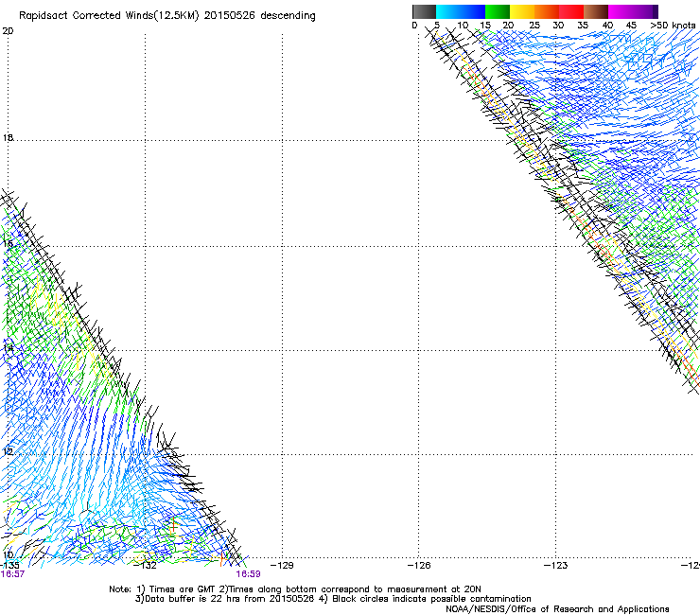Click the longitude label '-126'

[419, 566]
